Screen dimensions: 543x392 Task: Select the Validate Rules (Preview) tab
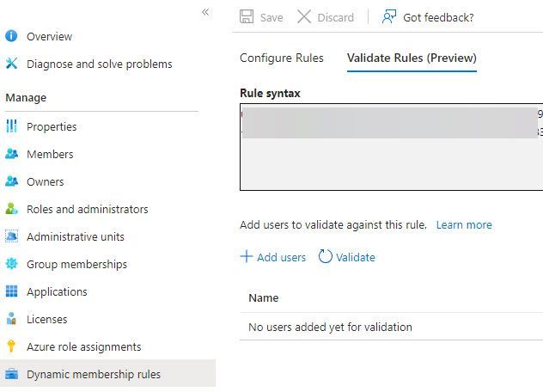pos(412,58)
